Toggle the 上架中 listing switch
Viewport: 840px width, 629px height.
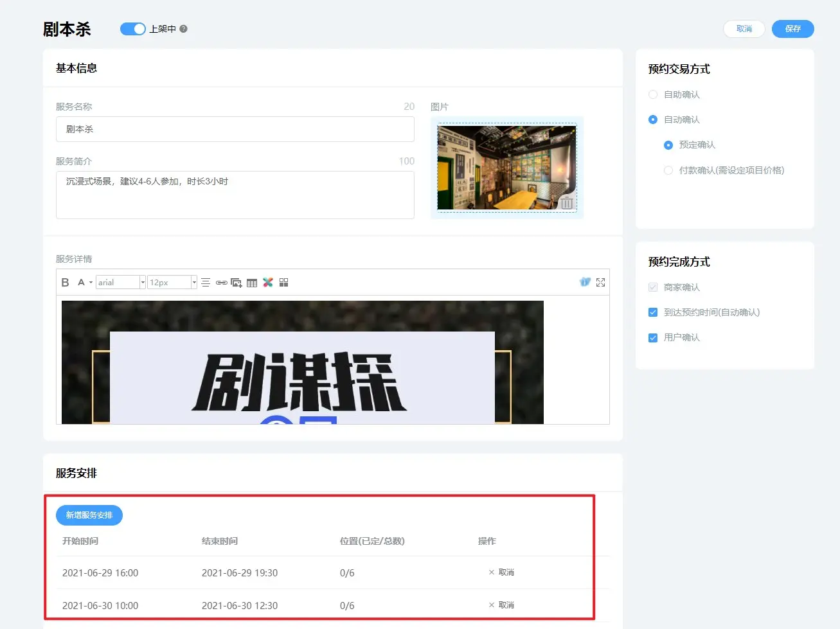coord(133,29)
